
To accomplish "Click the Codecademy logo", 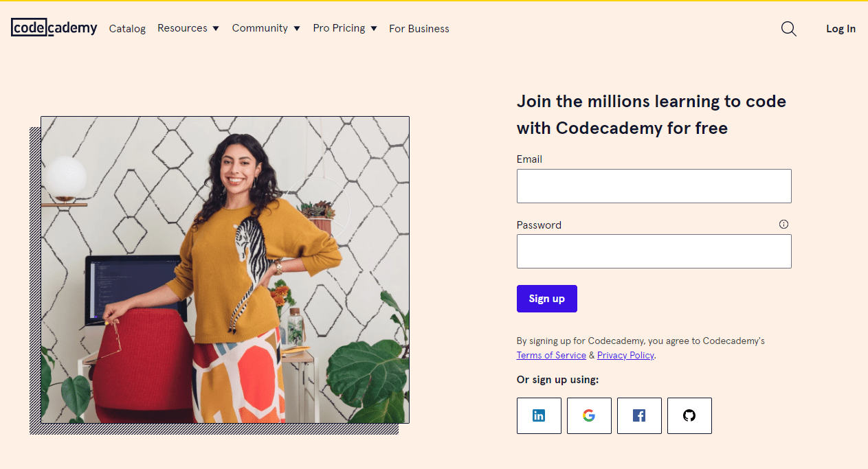I will 54,27.
